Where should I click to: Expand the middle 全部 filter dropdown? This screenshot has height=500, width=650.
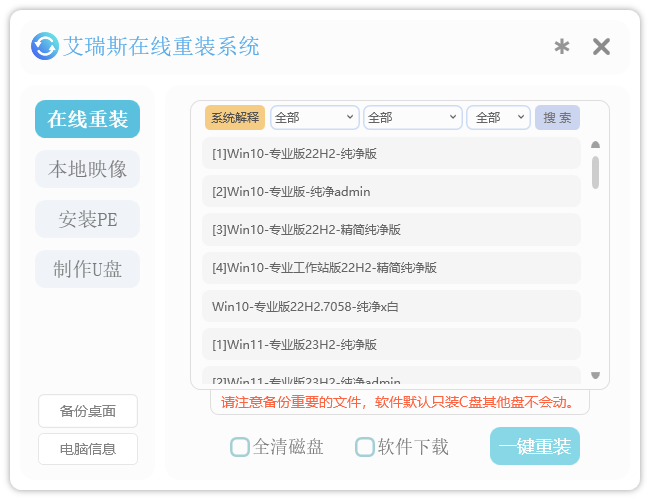point(412,118)
